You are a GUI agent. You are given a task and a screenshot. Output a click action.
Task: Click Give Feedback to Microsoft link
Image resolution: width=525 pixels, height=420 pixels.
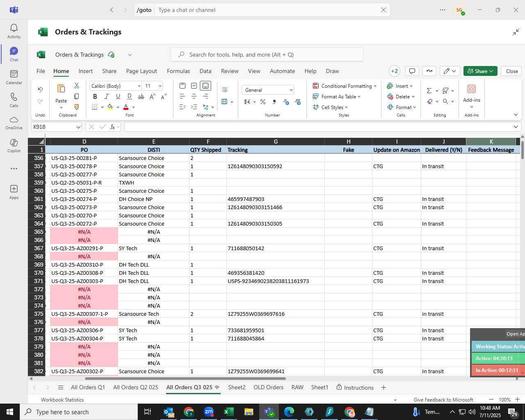point(443,400)
